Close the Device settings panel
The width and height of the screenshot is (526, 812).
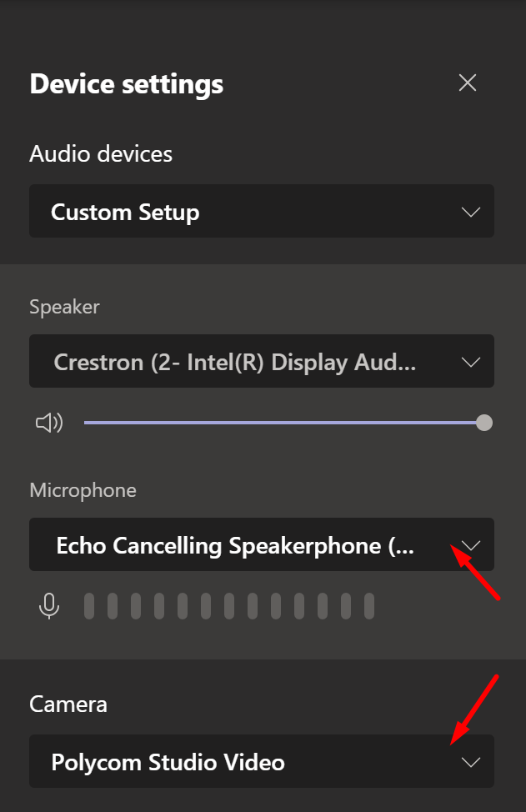click(468, 83)
